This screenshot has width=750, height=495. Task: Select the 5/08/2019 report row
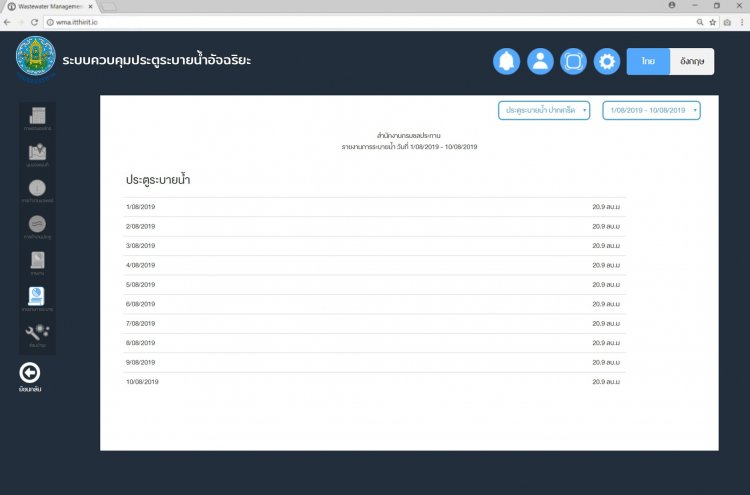375,285
